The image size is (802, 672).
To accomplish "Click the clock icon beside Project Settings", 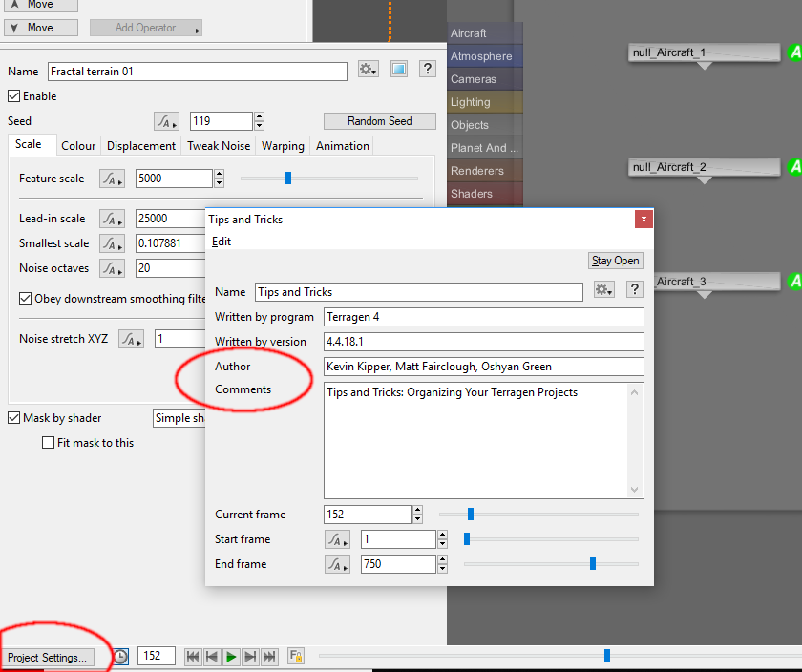I will point(120,657).
